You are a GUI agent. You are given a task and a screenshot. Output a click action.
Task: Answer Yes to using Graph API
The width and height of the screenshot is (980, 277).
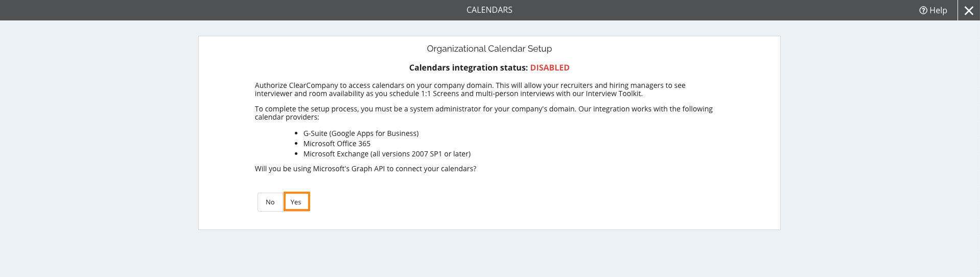[x=296, y=202]
